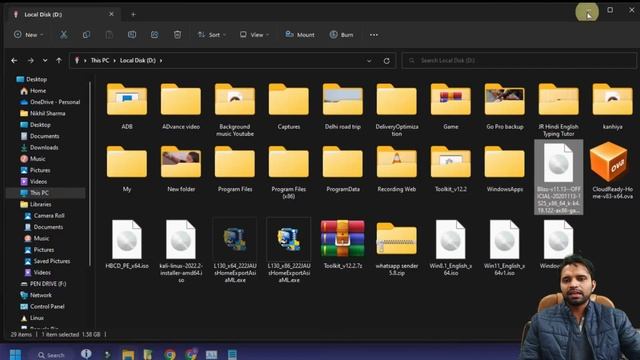The image size is (640, 360).
Task: Click This PC in address bar
Action: click(x=100, y=60)
